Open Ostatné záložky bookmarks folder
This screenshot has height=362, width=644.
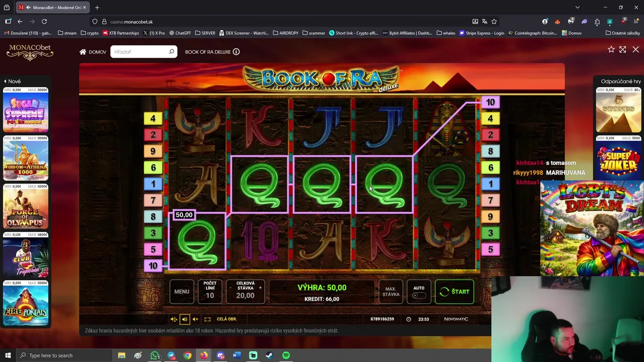click(623, 33)
